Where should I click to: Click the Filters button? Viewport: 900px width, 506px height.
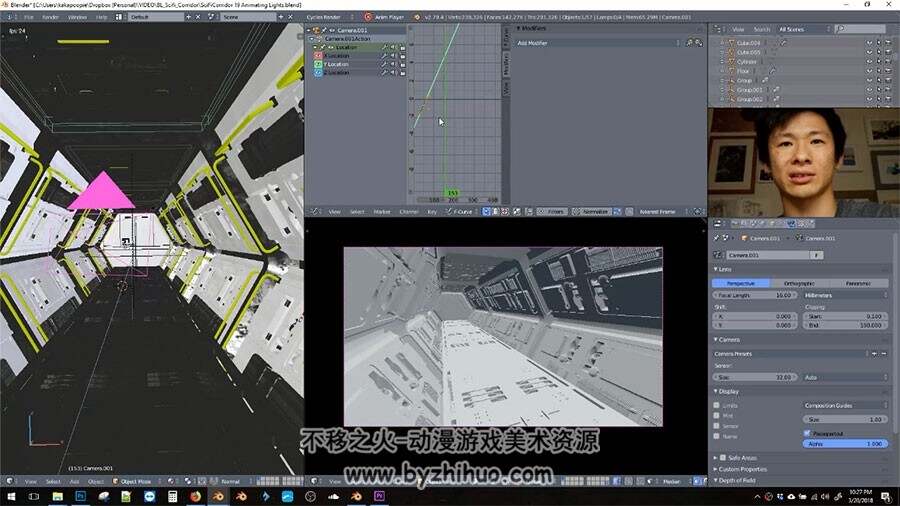[x=552, y=212]
